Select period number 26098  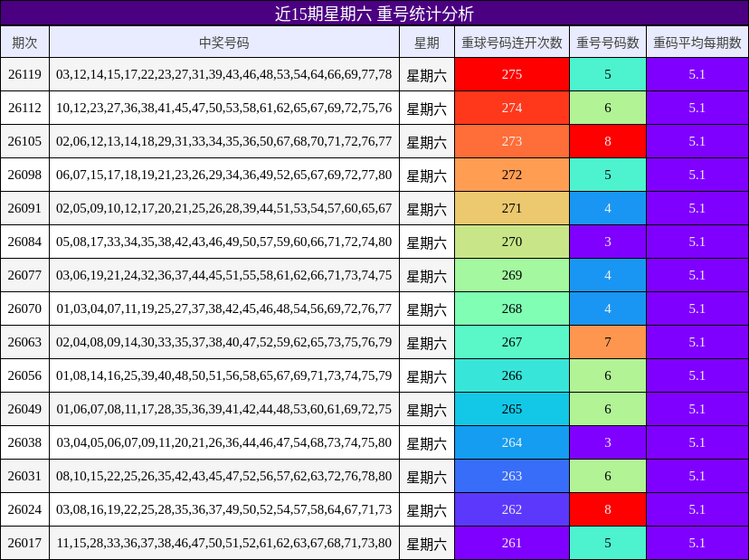24,175
